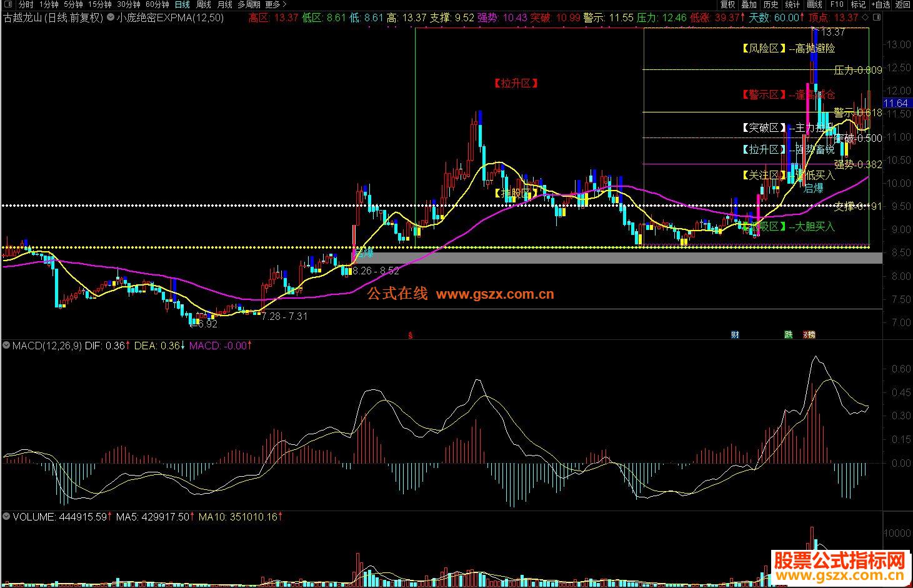This screenshot has width=913, height=588.
Task: Click the 低涨 39.37 readout
Action: 717,17
